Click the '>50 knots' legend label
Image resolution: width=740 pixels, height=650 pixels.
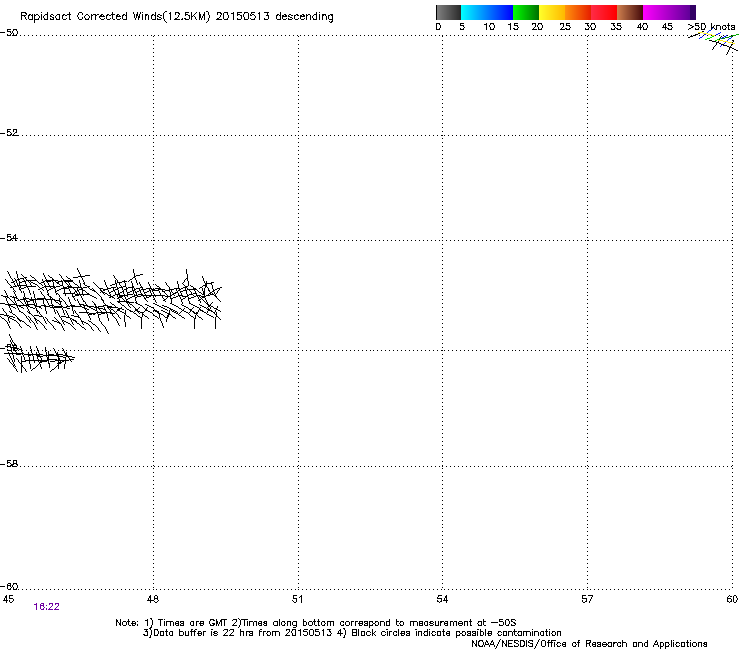tap(711, 27)
